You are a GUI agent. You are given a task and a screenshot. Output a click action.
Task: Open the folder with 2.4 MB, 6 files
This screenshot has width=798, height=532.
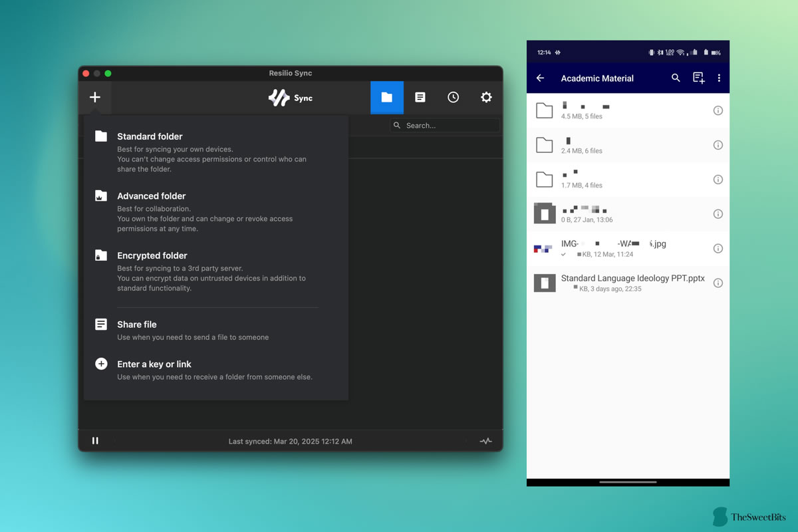point(628,145)
